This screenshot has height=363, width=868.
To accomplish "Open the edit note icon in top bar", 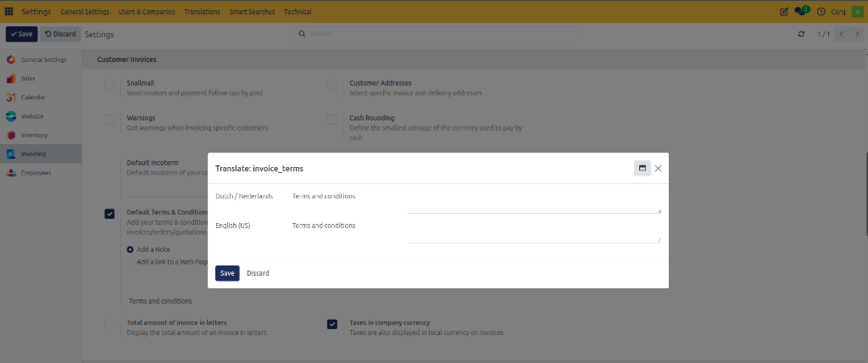I will pos(784,12).
